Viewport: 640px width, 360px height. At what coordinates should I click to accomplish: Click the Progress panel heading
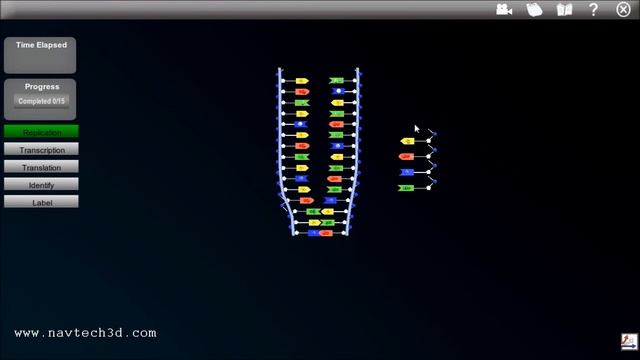pyautogui.click(x=42, y=87)
